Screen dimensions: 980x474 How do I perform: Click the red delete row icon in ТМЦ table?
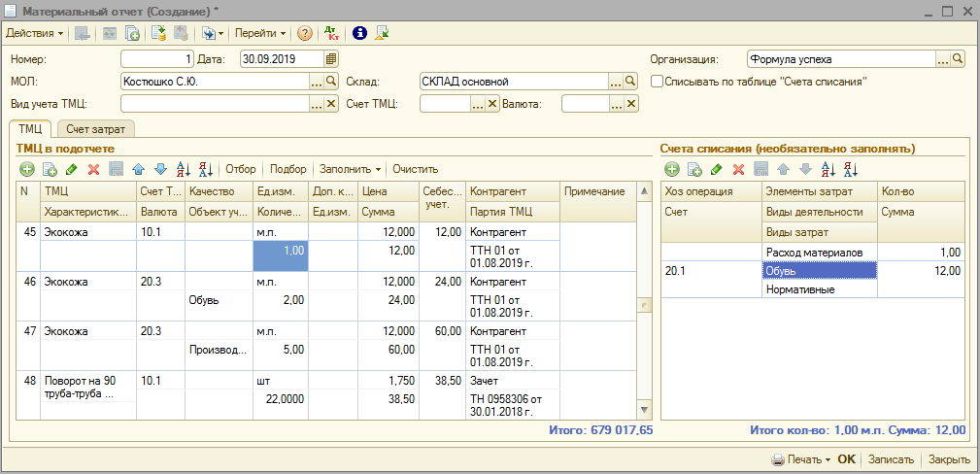[x=94, y=169]
